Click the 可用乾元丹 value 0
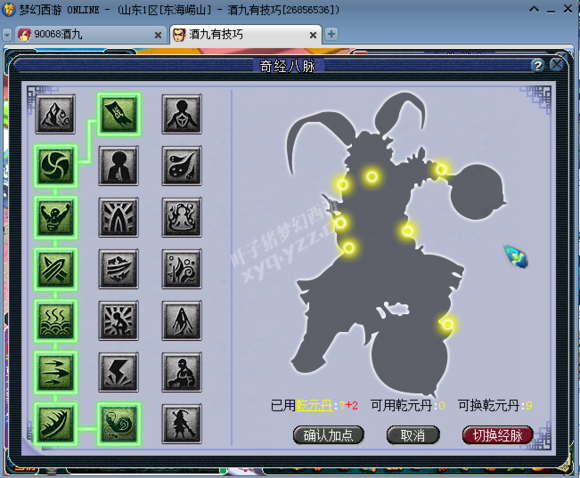The image size is (580, 478). click(x=441, y=406)
